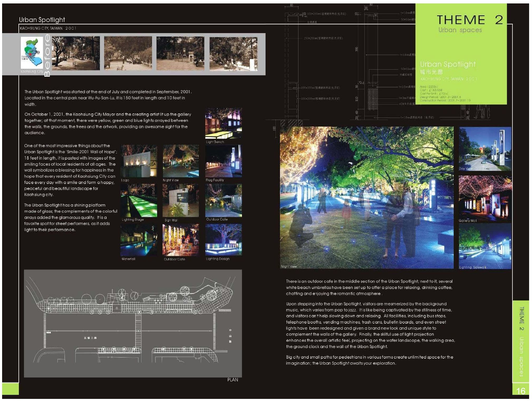Click paragraph starting 'The Urban Spotlight was started'
The width and height of the screenshot is (532, 401).
(x=108, y=98)
